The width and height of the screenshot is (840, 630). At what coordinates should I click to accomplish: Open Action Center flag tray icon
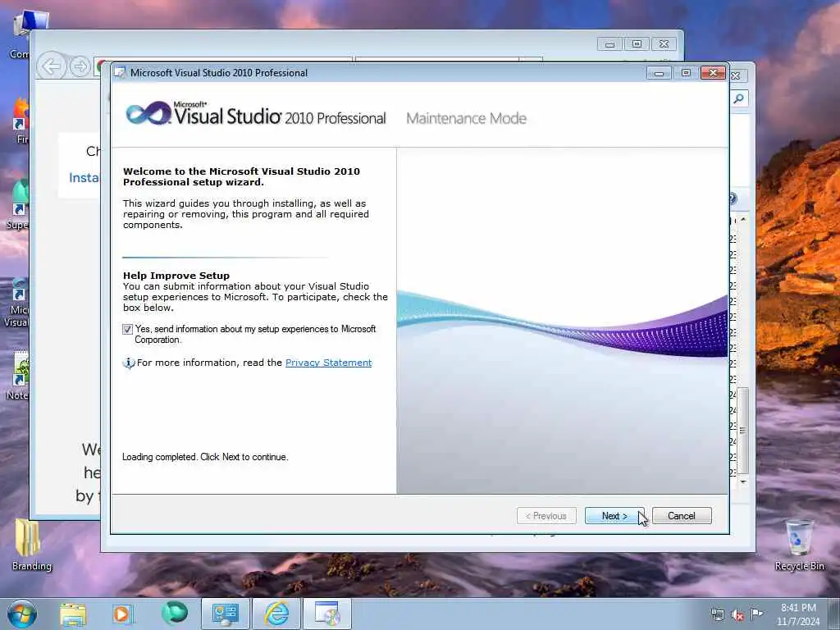(756, 614)
